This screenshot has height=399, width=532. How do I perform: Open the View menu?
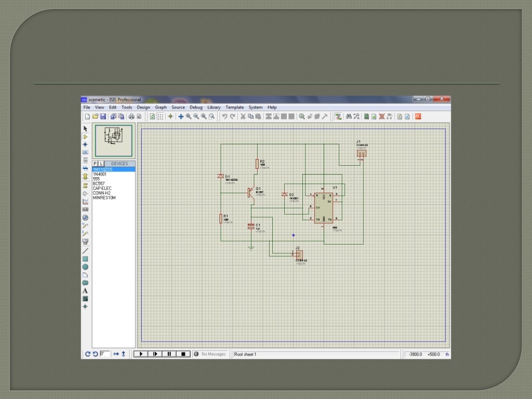click(99, 107)
